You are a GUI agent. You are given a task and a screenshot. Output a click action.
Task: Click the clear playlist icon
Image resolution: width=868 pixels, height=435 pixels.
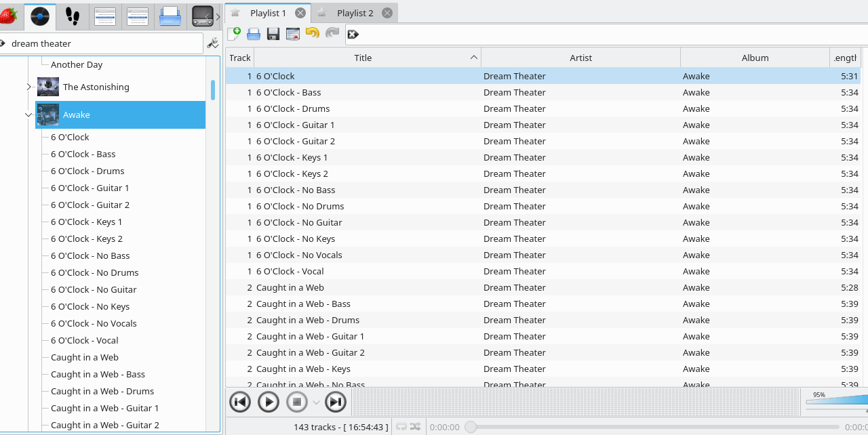click(293, 34)
